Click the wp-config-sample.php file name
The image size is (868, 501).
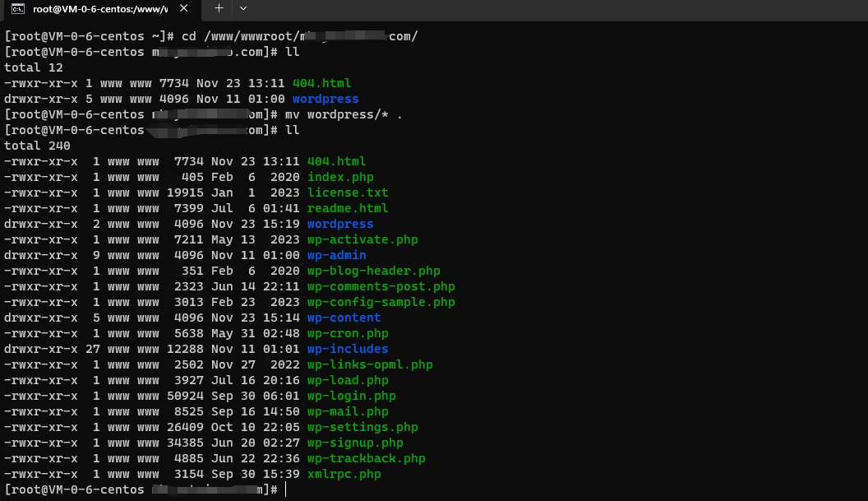coord(381,303)
